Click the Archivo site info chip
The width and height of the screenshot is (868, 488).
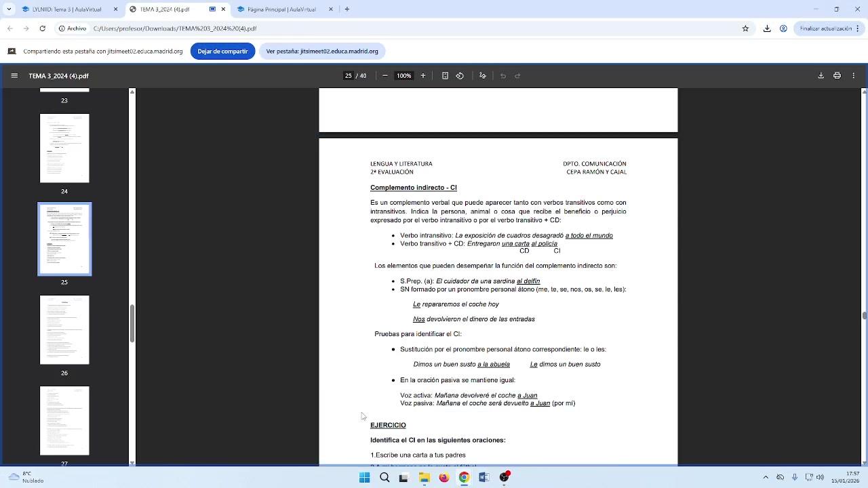click(73, 28)
